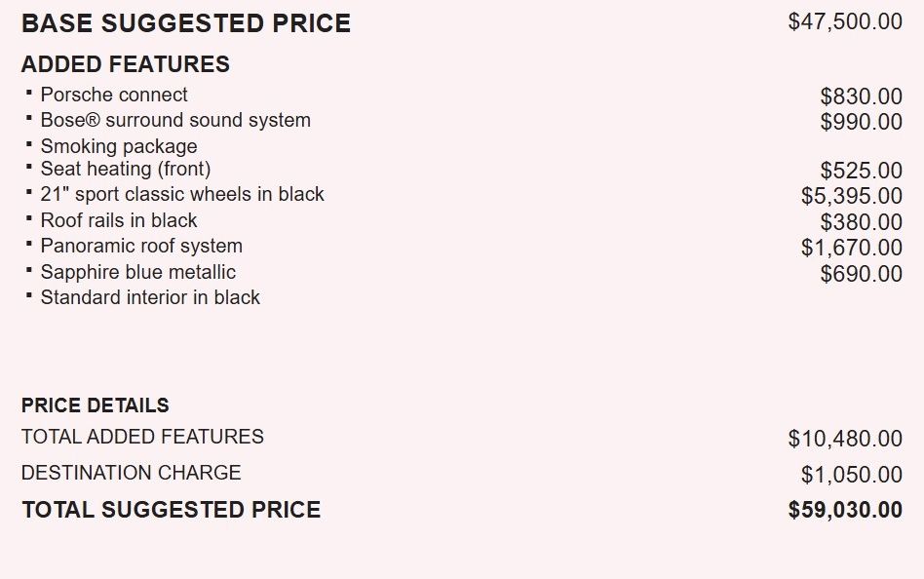Viewport: 924px width, 579px height.
Task: Click the Destination Charge label
Action: point(132,473)
